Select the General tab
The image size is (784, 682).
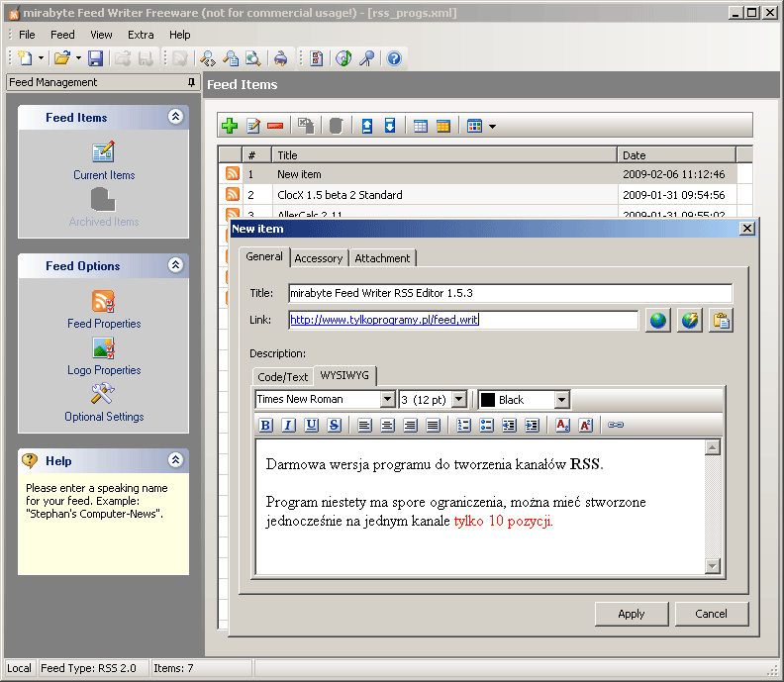point(264,256)
